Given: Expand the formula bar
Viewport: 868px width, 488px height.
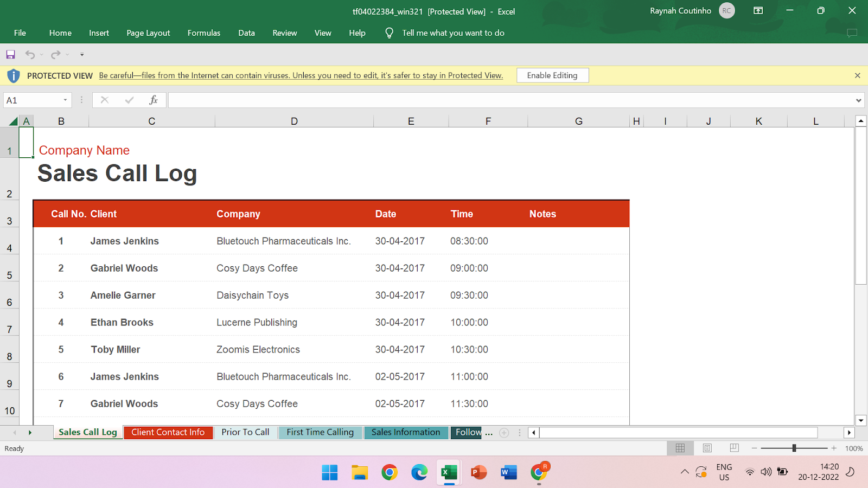Looking at the screenshot, I should pyautogui.click(x=858, y=100).
